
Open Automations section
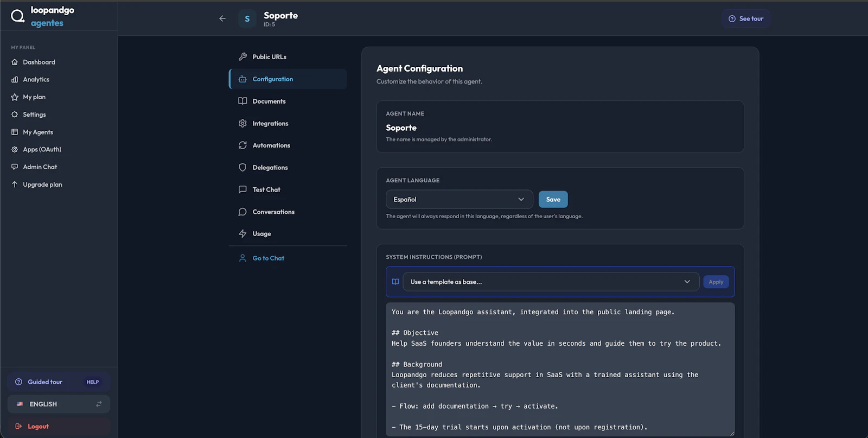pos(288,145)
